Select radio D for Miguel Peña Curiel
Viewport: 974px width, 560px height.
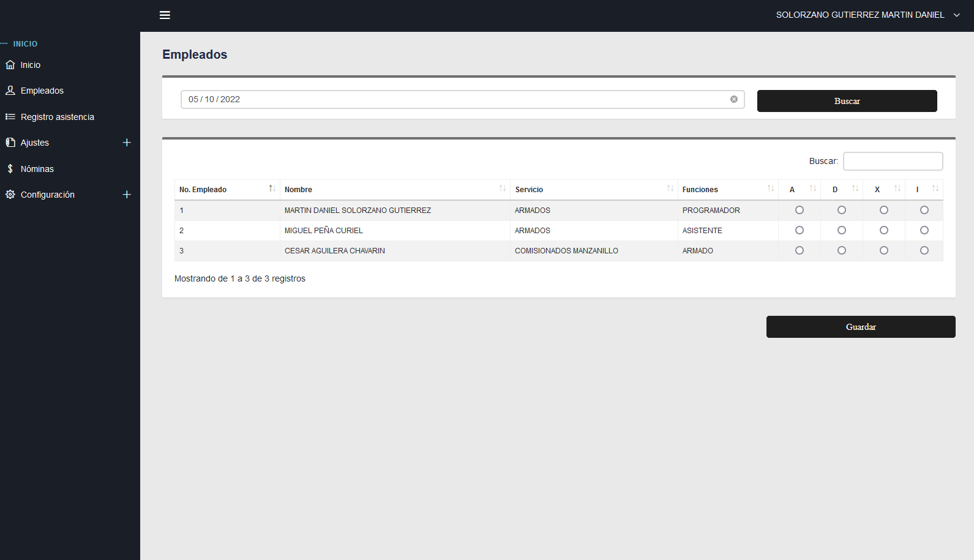click(842, 230)
